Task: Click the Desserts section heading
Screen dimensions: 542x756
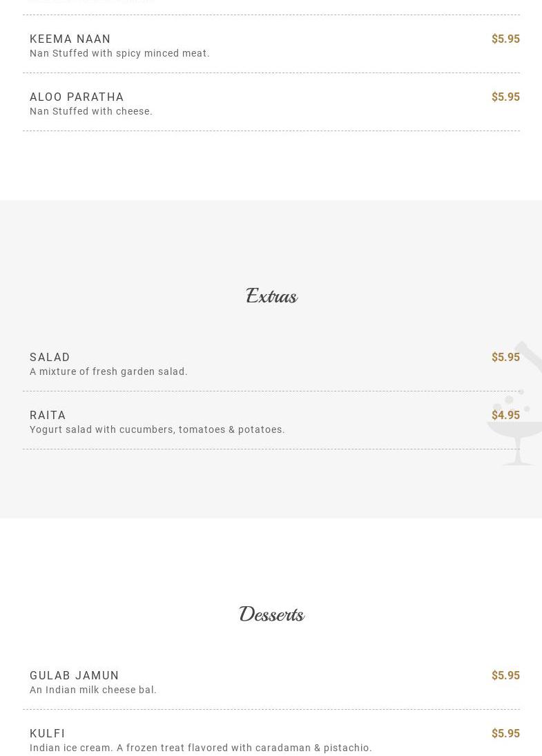Action: coord(271,614)
